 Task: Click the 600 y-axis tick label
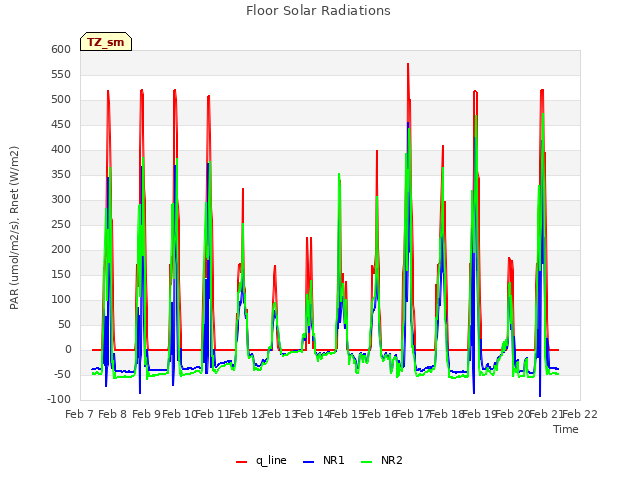(61, 49)
